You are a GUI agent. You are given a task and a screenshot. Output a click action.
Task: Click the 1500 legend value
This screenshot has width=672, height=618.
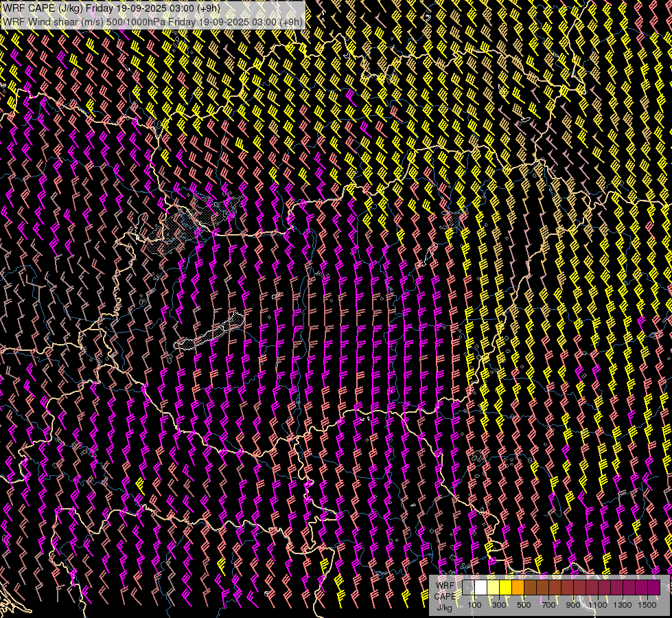coord(647,605)
